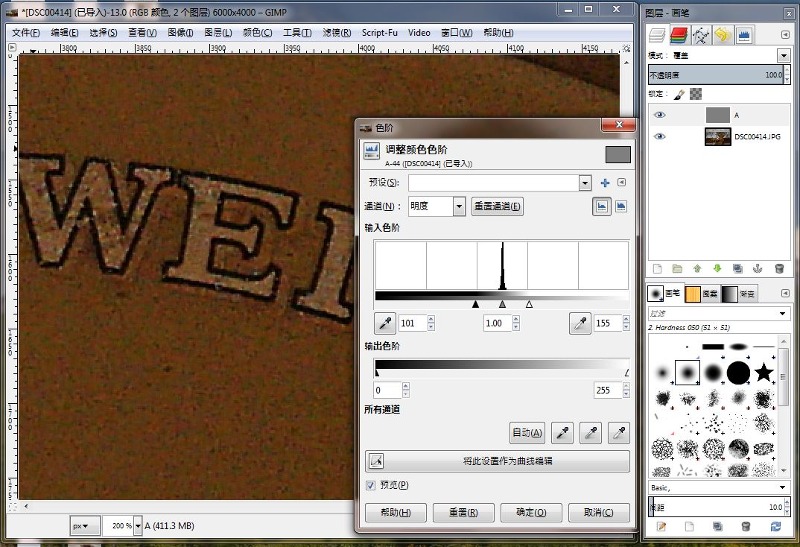Pick black point with left eyedropper
This screenshot has width=800, height=547.
coord(384,323)
